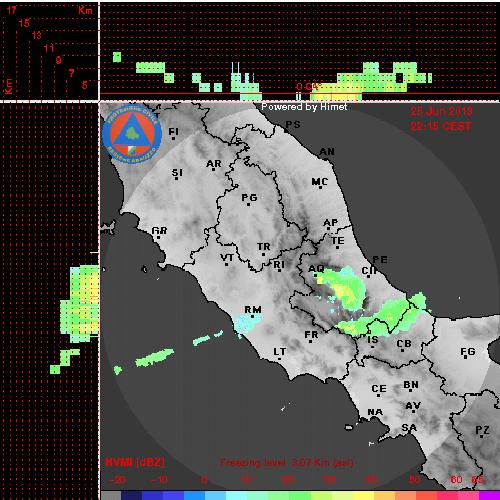Click the '5' km altitude label

pos(85,85)
